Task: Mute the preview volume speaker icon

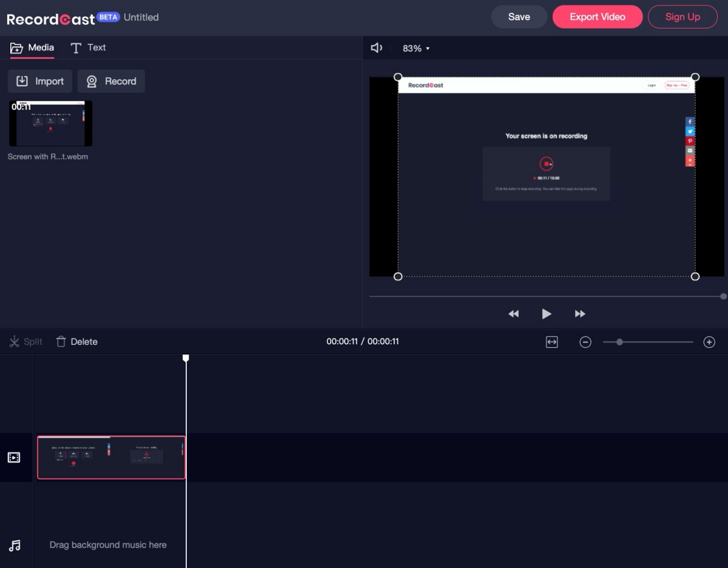Action: click(x=377, y=48)
